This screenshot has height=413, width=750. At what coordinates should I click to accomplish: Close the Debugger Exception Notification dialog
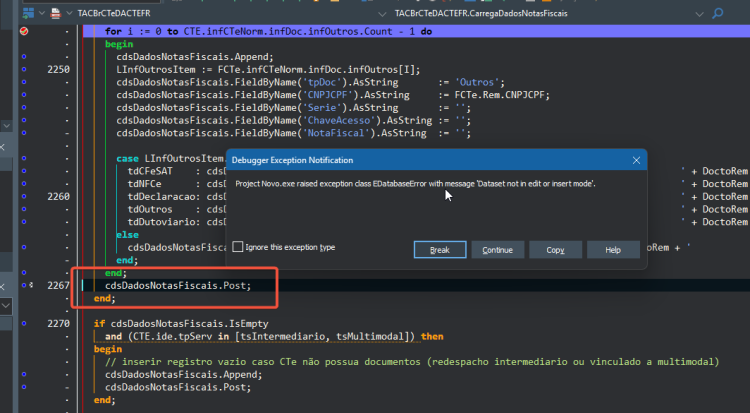[636, 160]
